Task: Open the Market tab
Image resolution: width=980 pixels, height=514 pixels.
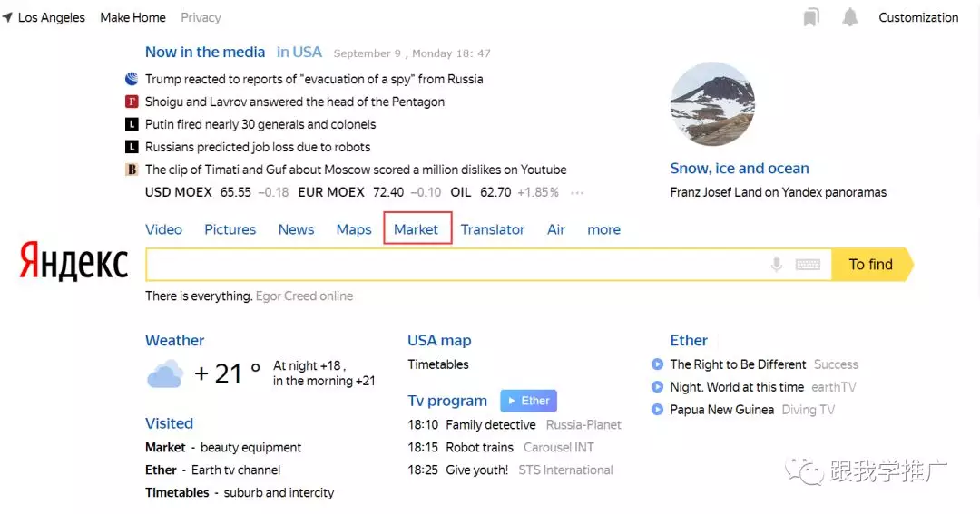Action: click(x=416, y=229)
